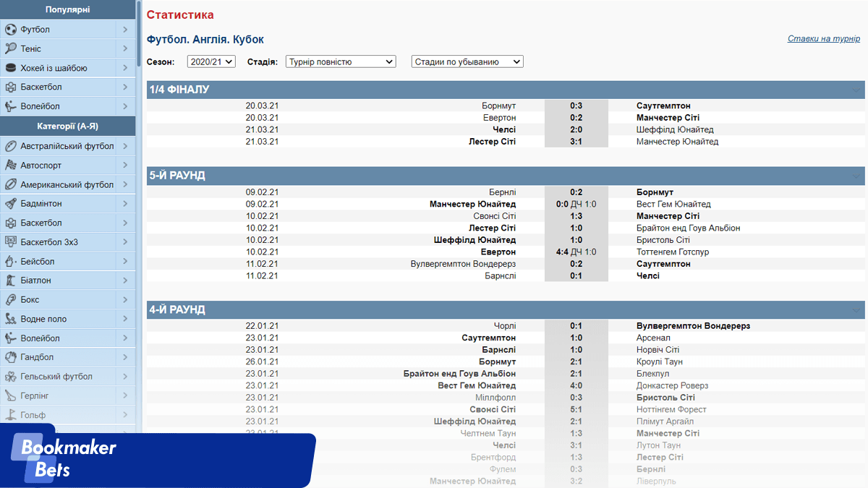Click the ice hockey puck icon
Viewport: 868px width, 488px height.
coord(11,68)
